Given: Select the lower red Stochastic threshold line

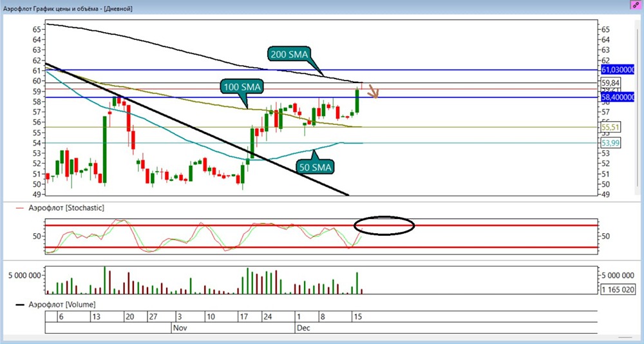Looking at the screenshot, I should 321,247.
